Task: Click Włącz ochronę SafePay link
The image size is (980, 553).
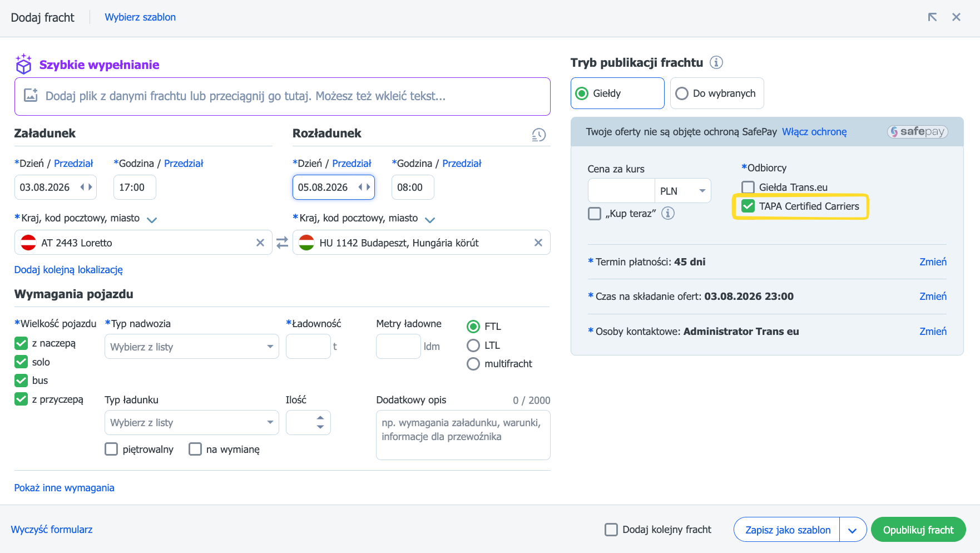Action: tap(814, 132)
